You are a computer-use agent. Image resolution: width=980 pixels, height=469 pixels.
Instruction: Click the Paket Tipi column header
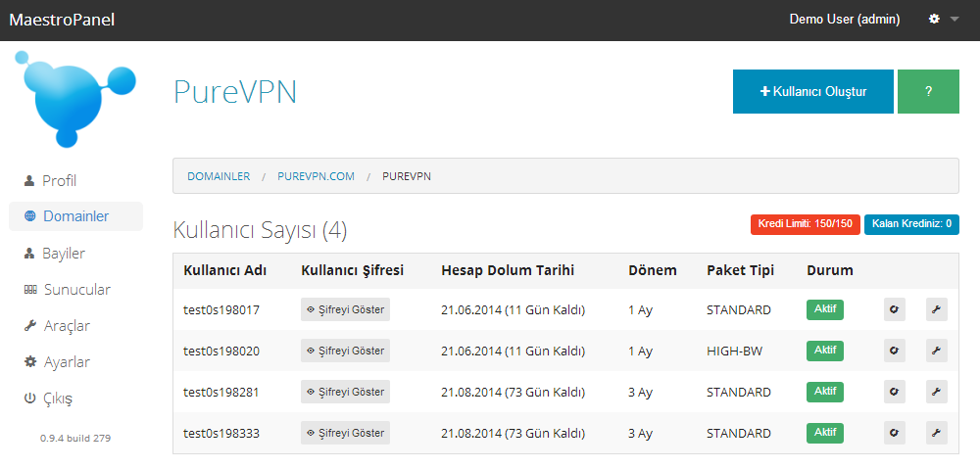tap(741, 271)
